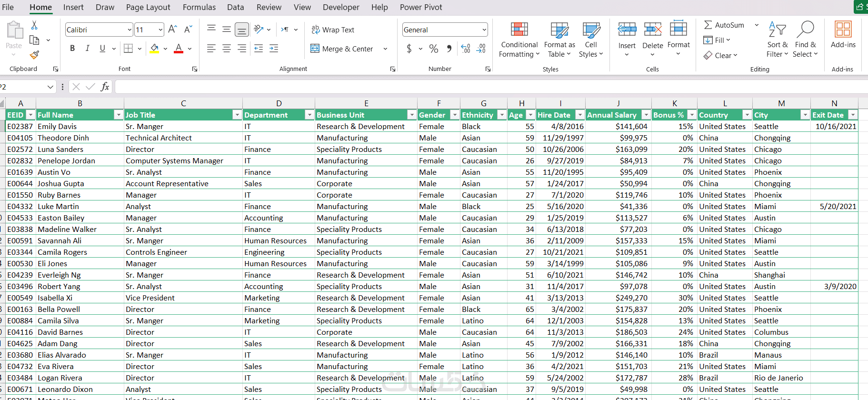Screen dimensions: 868x400
Task: Select cell containing Technical Architect
Action: point(183,138)
